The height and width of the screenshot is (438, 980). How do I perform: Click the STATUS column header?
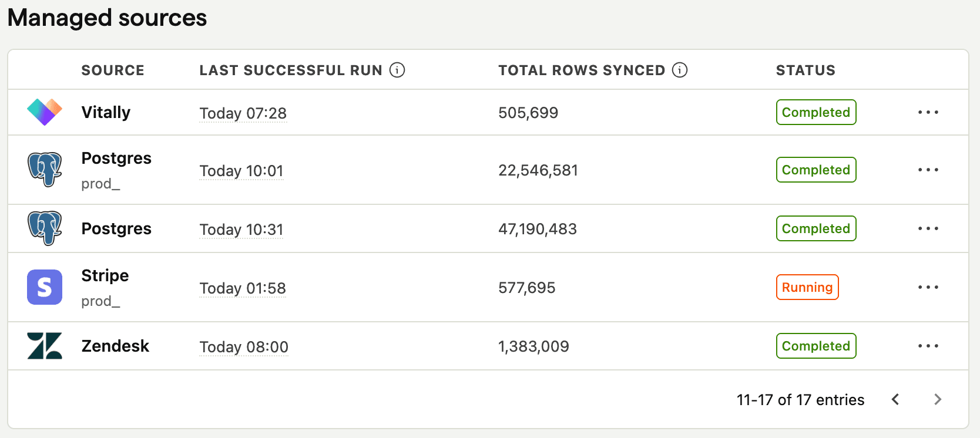806,70
